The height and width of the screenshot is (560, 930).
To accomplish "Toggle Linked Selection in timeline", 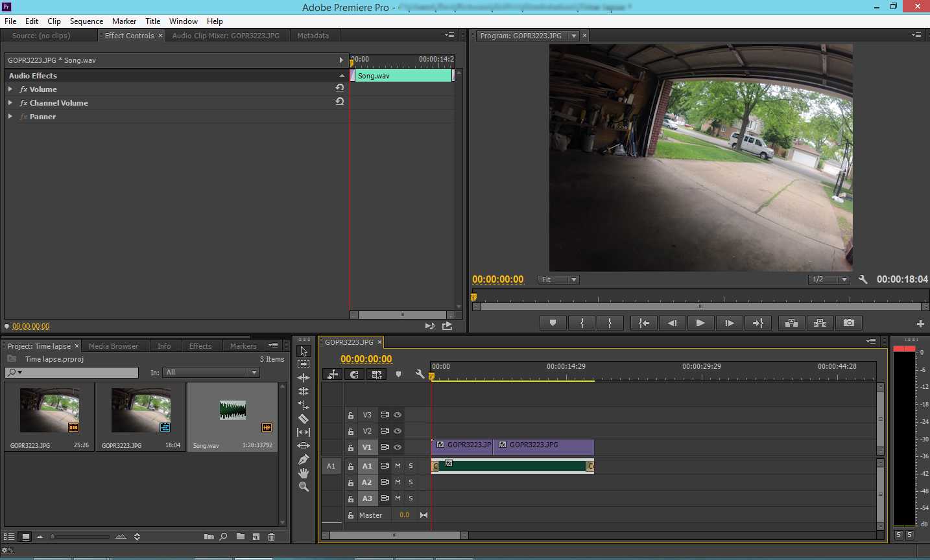I will click(x=377, y=374).
